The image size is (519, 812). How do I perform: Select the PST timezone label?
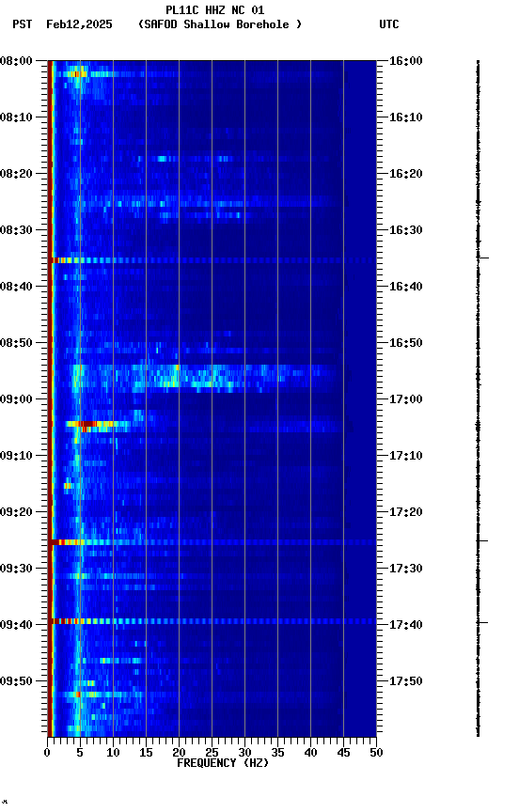[x=23, y=24]
